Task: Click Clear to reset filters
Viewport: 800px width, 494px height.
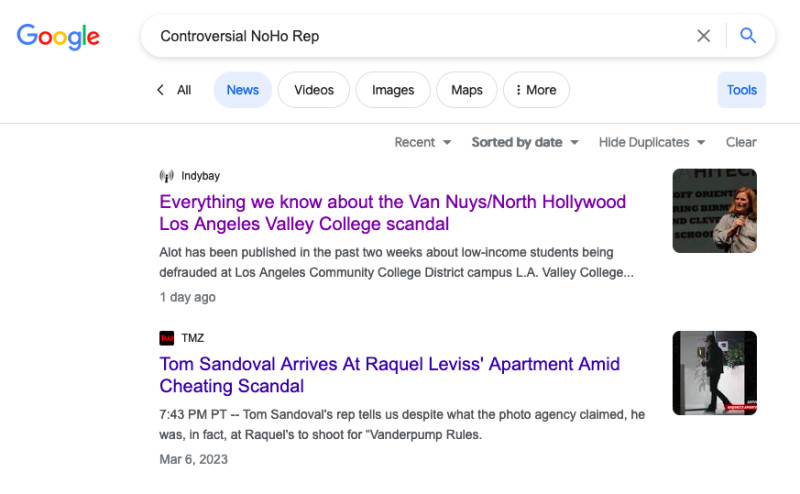Action: click(x=741, y=142)
